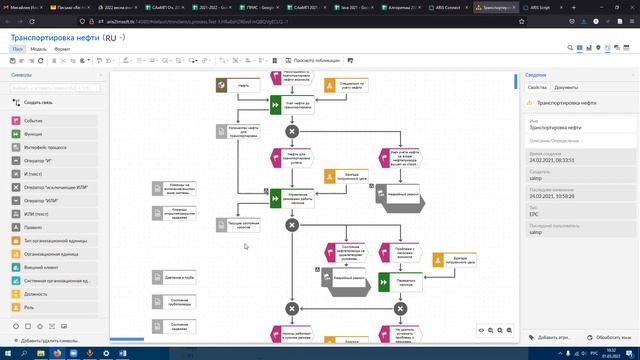Collapse the Сведения panel
The image size is (640, 360).
pyautogui.click(x=633, y=75)
